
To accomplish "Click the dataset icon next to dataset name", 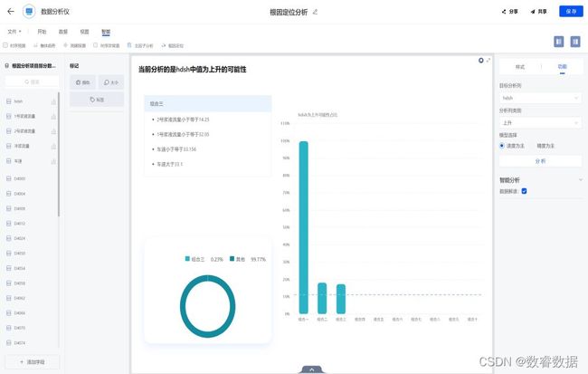I will (x=6, y=66).
